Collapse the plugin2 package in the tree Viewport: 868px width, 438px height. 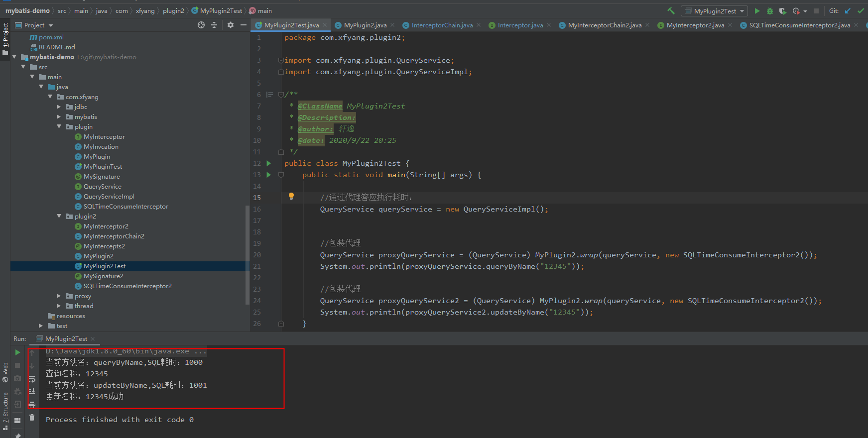coord(59,217)
